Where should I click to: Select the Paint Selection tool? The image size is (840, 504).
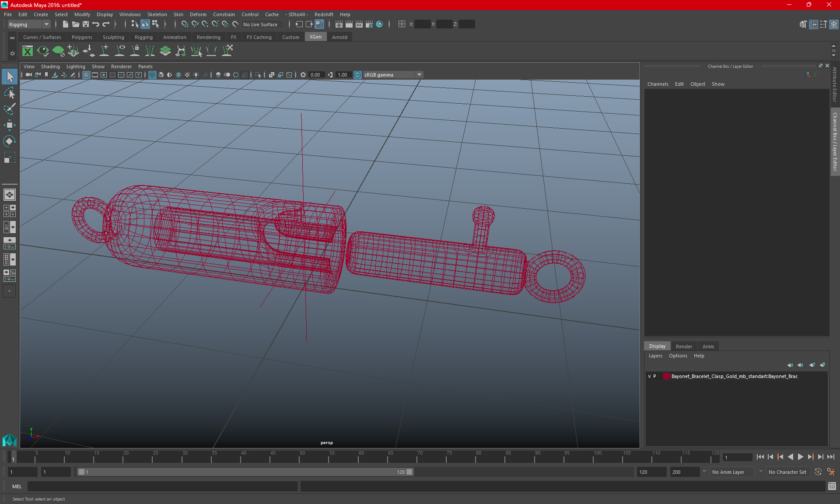pyautogui.click(x=9, y=109)
